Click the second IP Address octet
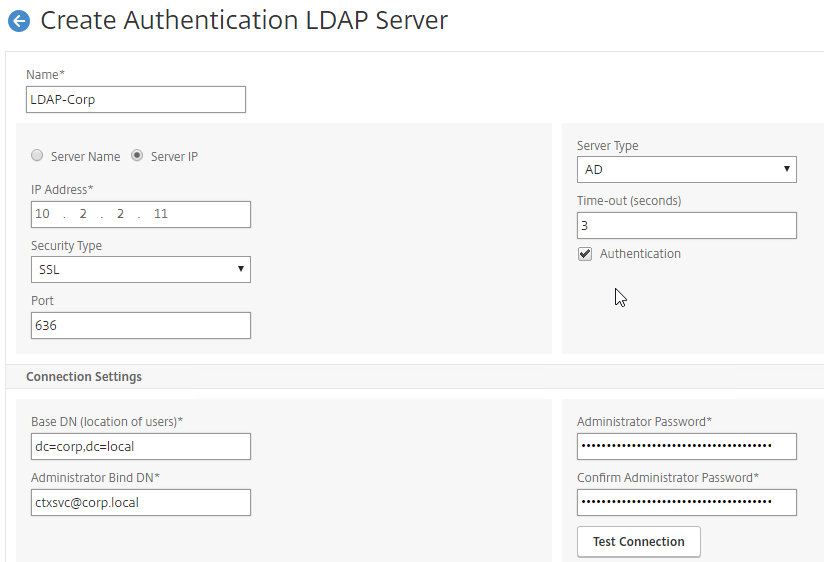Image resolution: width=824 pixels, height=562 pixels. coord(83,214)
